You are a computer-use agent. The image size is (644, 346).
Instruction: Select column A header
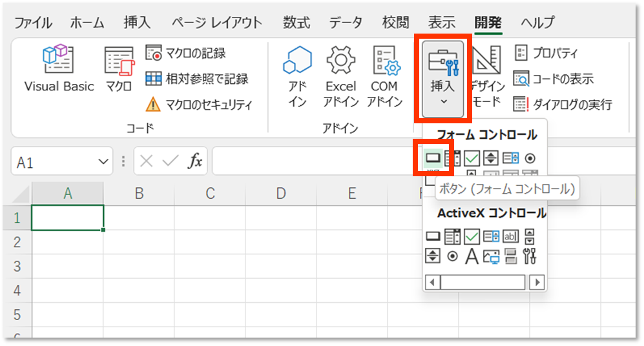point(68,193)
